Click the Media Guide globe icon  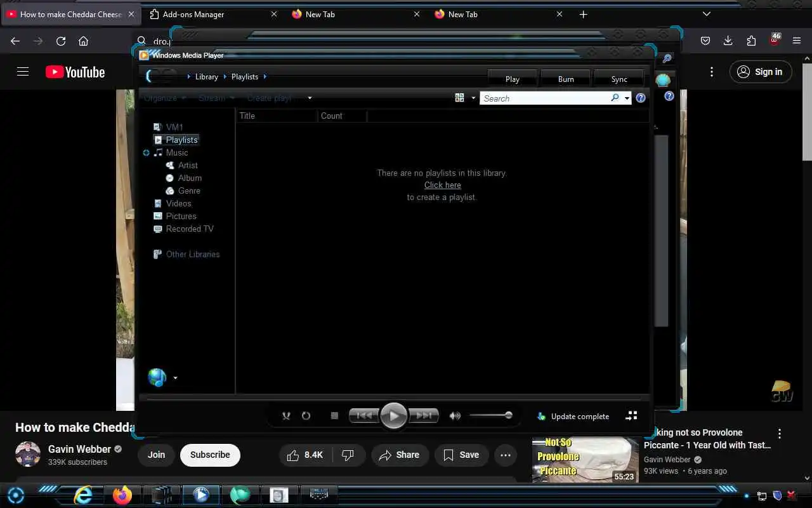[157, 377]
